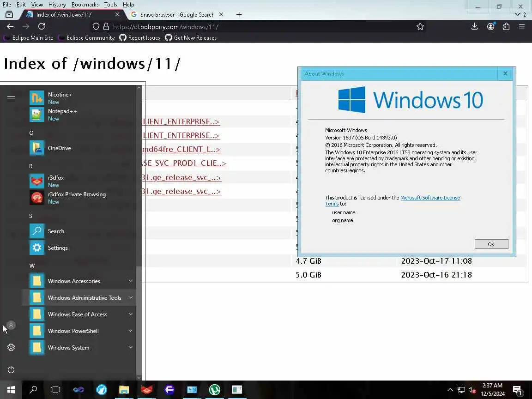Bookmark this page with the star
Image resolution: width=532 pixels, height=399 pixels.
coord(420,26)
